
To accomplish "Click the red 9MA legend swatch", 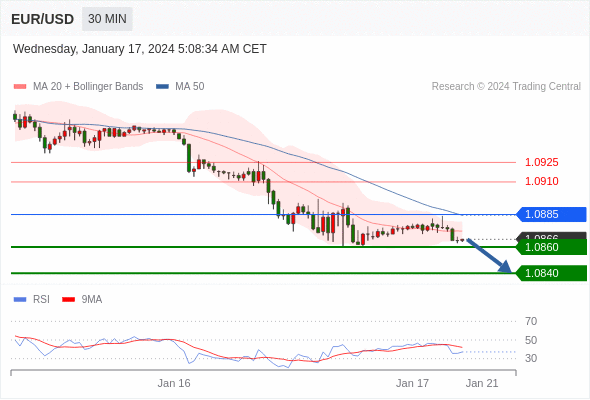I will point(68,300).
